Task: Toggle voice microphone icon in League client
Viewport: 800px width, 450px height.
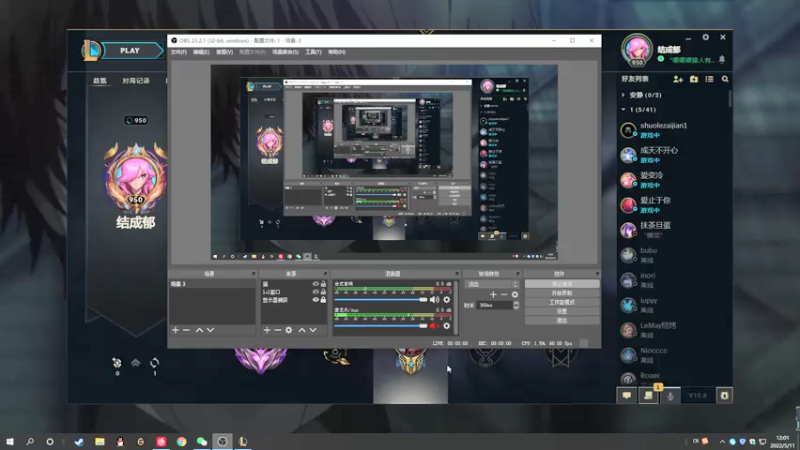Action: pyautogui.click(x=670, y=395)
